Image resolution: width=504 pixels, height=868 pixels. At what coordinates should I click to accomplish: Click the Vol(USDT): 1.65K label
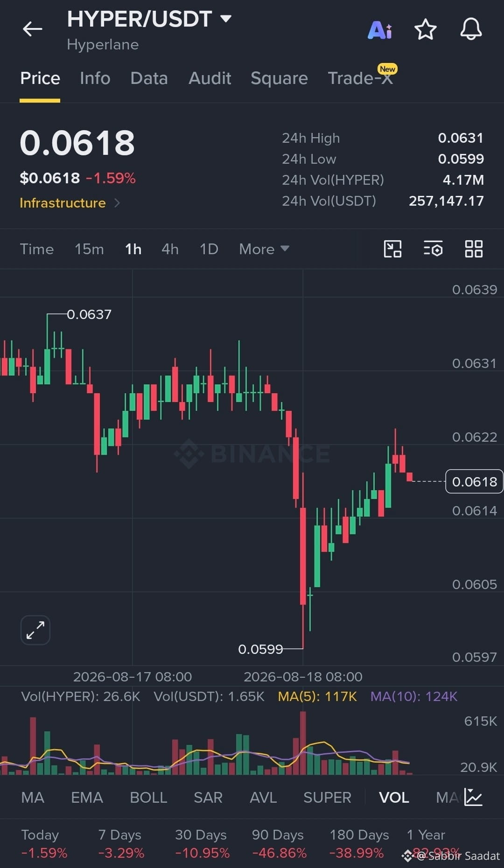[209, 696]
